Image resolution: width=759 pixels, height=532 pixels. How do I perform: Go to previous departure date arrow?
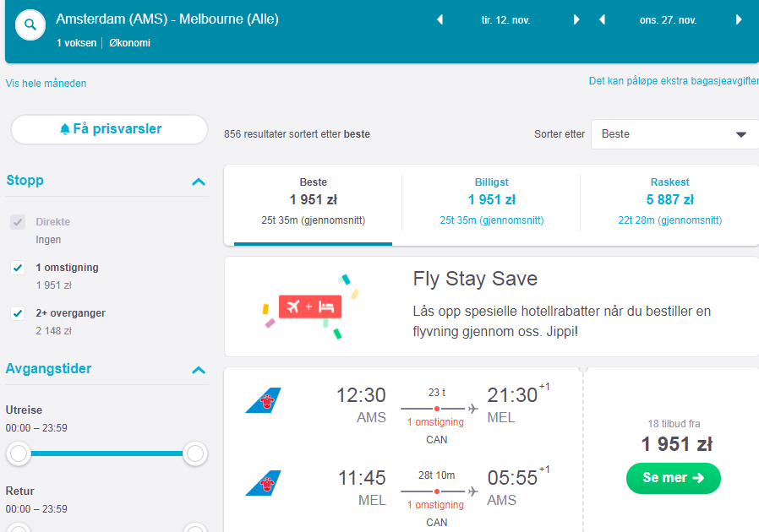[x=440, y=19]
